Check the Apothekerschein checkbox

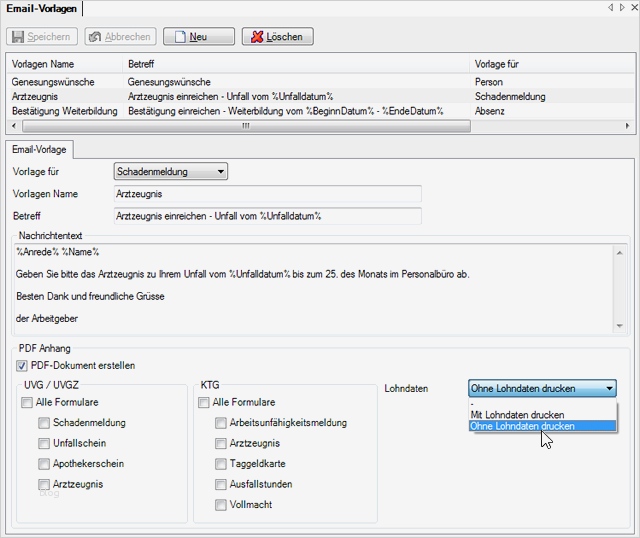pos(44,464)
